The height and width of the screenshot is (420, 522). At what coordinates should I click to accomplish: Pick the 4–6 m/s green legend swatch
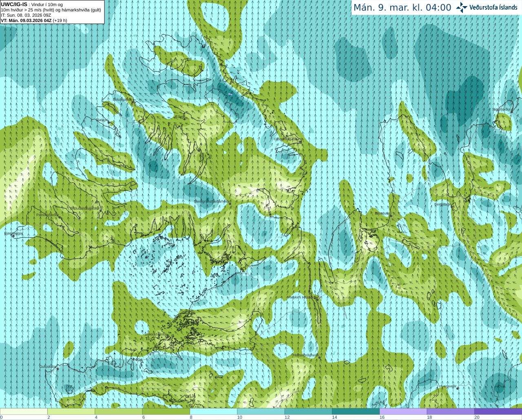point(119,411)
